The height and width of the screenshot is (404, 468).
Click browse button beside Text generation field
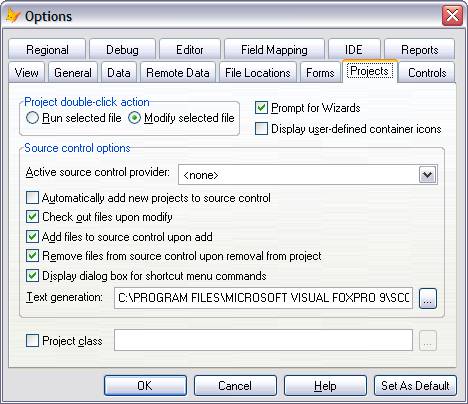[428, 298]
